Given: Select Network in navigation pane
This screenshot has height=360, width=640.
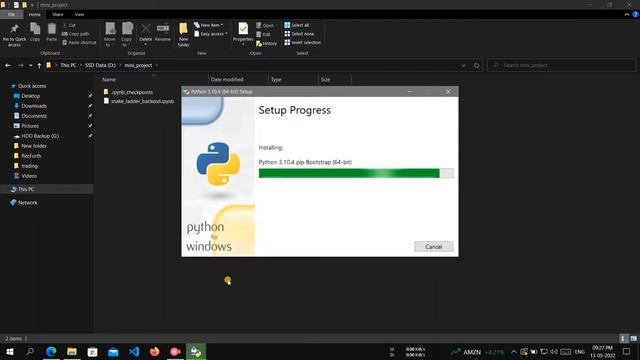Looking at the screenshot, I should (x=27, y=202).
